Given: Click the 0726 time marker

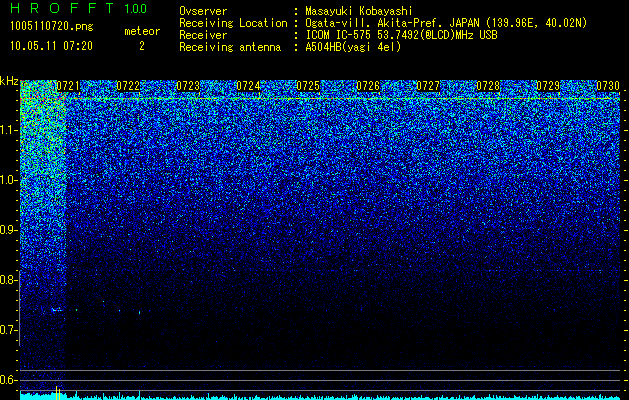Looking at the screenshot, I should pyautogui.click(x=368, y=86).
